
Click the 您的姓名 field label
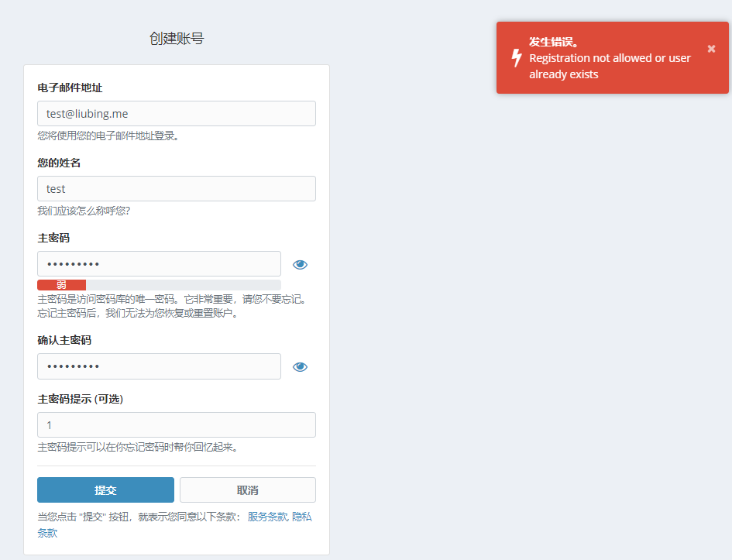59,163
